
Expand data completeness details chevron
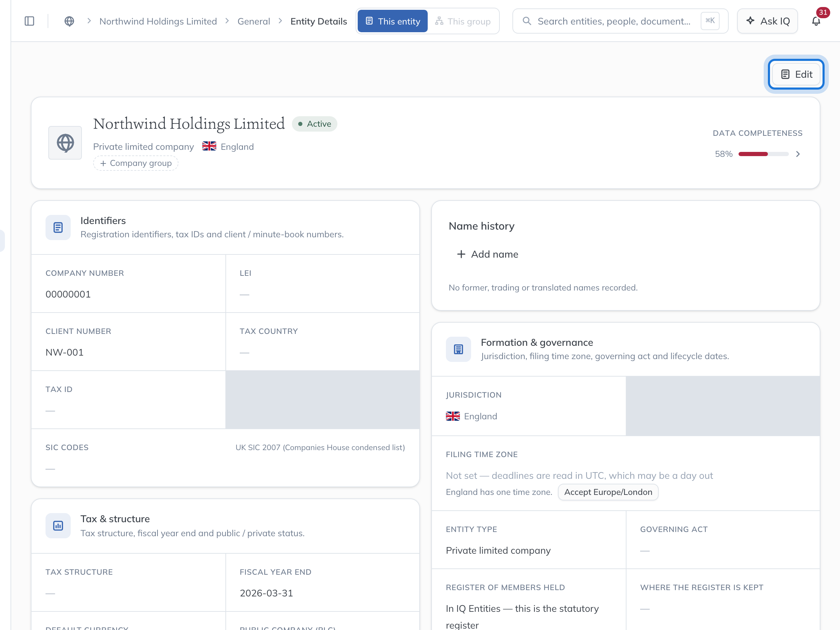pos(798,154)
